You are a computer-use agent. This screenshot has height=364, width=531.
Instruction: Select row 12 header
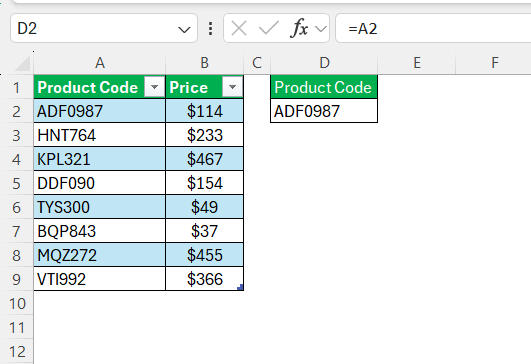[x=17, y=352]
